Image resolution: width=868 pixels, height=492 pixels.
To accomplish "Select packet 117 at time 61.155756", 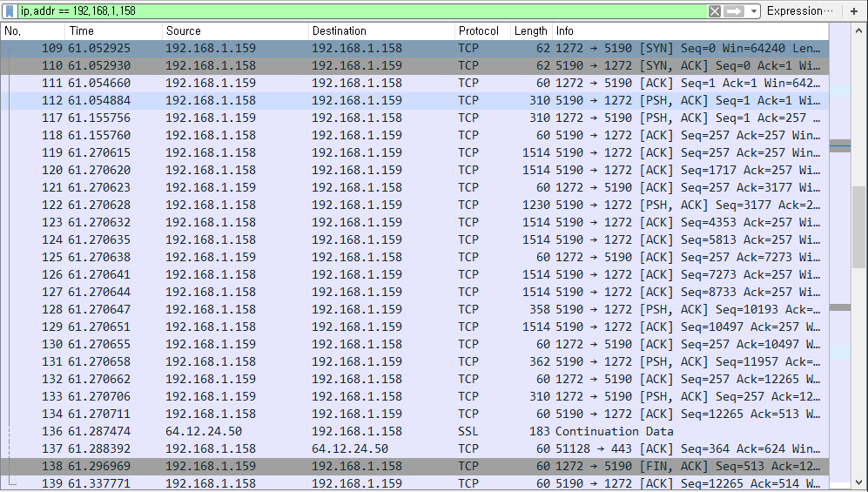I will point(414,118).
